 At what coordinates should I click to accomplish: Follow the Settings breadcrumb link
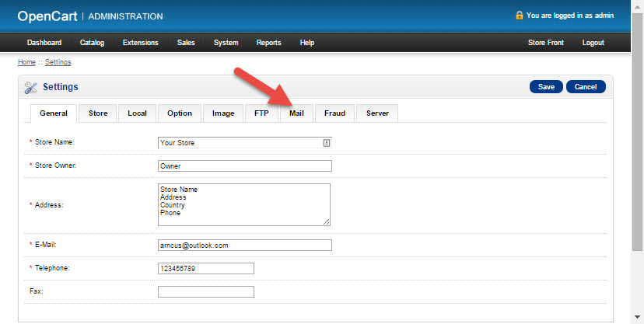click(x=58, y=62)
